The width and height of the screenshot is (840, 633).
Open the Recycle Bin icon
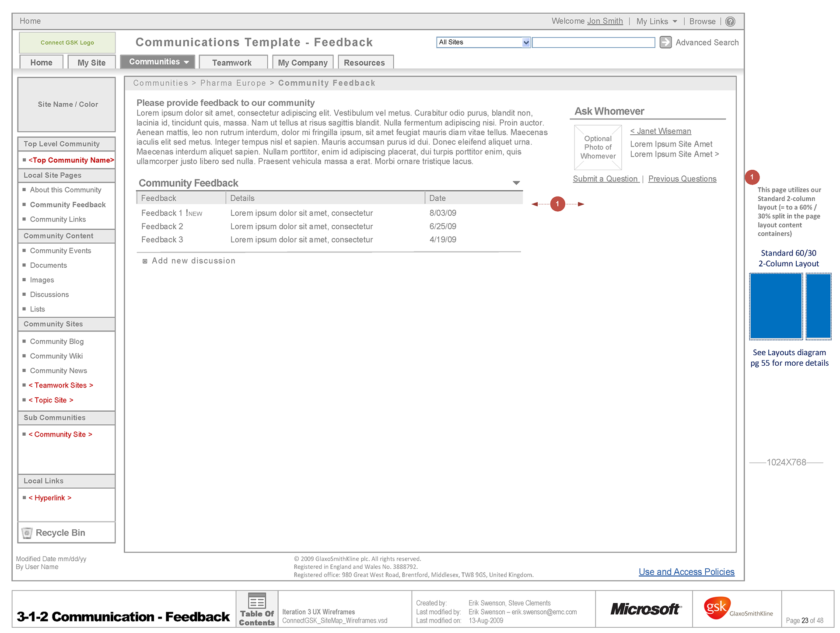pos(27,532)
